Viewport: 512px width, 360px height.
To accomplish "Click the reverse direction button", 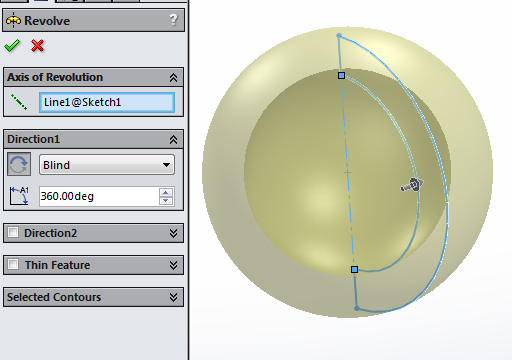I will pyautogui.click(x=19, y=164).
